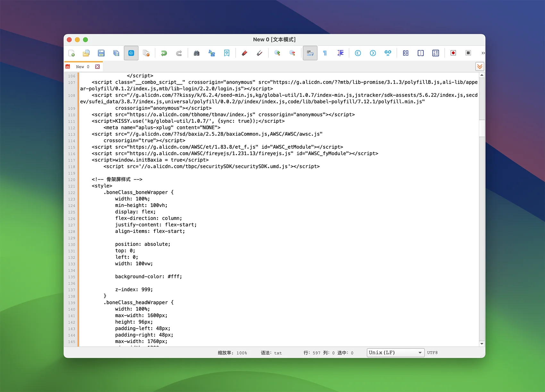Click the "position: absolute;" line
The image size is (545, 392).
[143, 244]
